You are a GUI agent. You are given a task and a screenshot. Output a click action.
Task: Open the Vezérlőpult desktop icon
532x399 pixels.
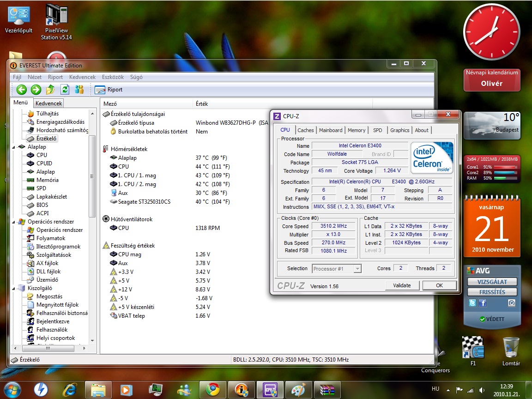click(x=18, y=19)
